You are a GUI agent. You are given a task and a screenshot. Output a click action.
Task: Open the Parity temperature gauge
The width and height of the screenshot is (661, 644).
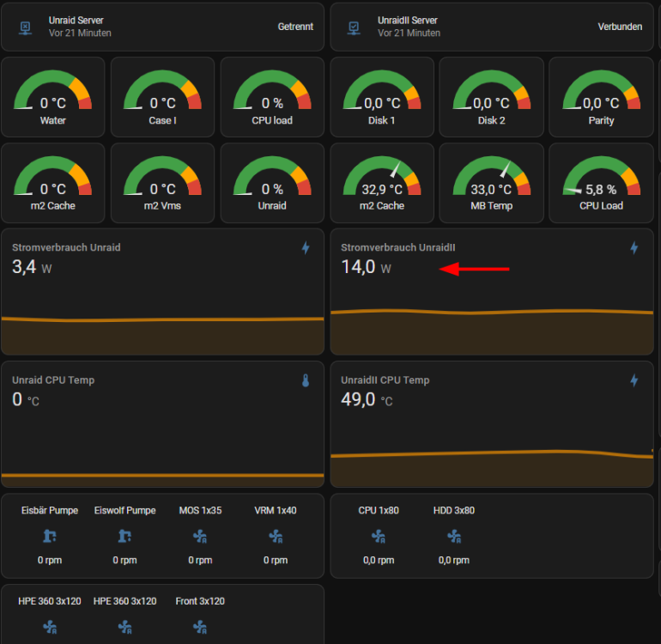[601, 97]
